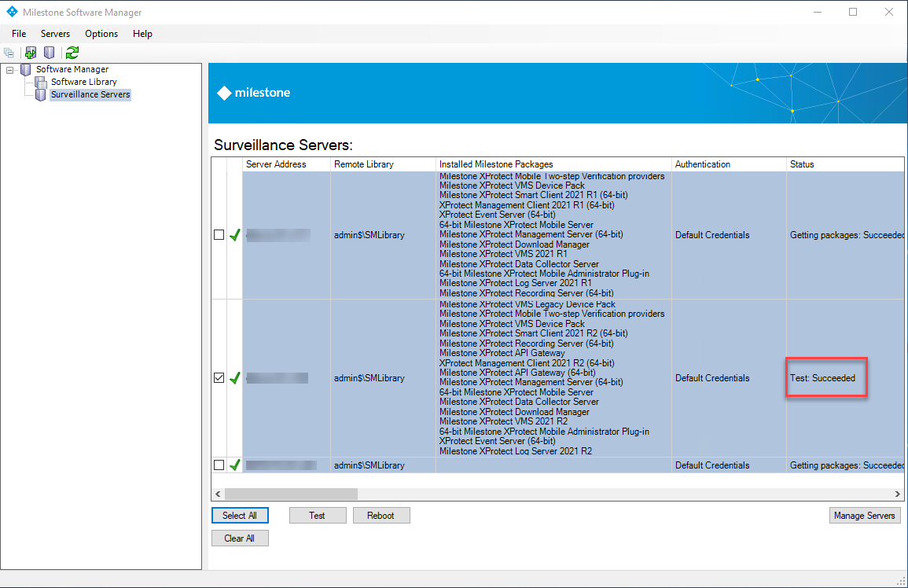The width and height of the screenshot is (908, 588).
Task: Click the Installed Milestone Packages column header
Action: (x=496, y=164)
